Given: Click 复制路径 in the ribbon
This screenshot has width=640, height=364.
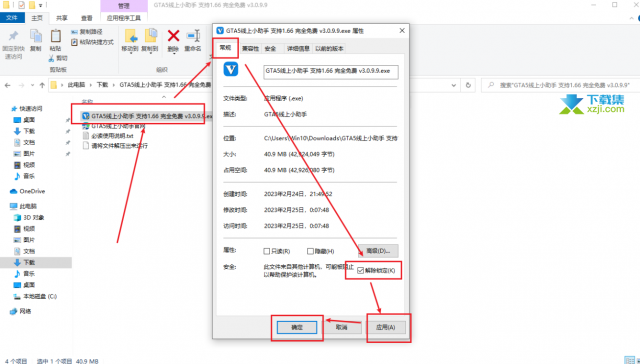Looking at the screenshot, I should click(x=87, y=32).
